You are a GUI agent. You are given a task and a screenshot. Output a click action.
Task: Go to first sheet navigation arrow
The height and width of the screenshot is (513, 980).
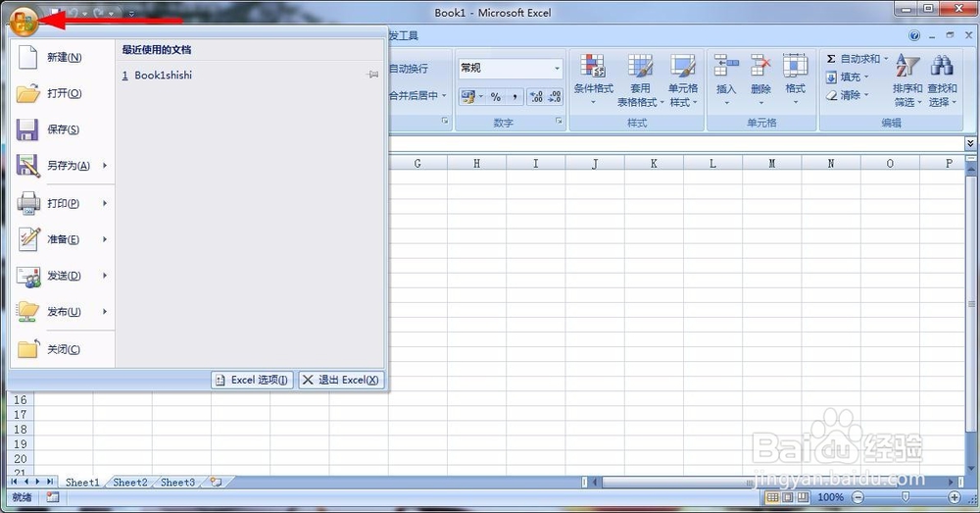[14, 482]
